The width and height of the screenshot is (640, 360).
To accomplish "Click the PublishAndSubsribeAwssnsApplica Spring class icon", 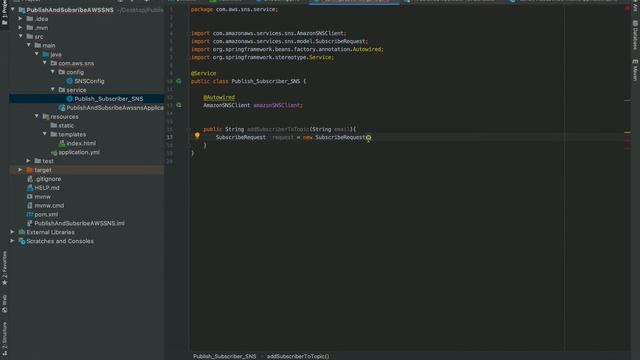I will 62,108.
